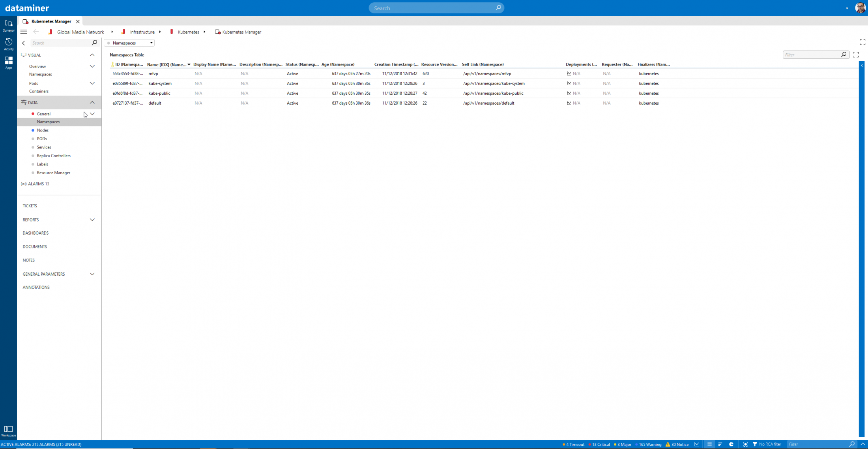The height and width of the screenshot is (449, 868).
Task: Open Containers under VISUAL
Action: (39, 91)
